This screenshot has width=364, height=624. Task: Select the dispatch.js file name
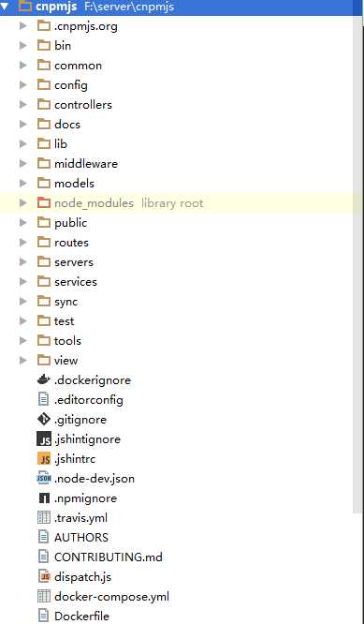[x=83, y=576]
